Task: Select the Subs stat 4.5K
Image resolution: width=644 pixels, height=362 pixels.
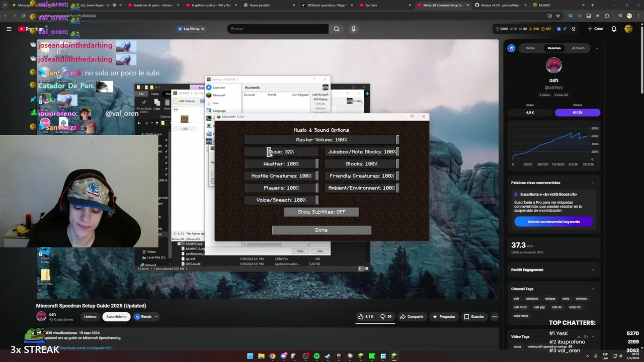Action: 530,113
